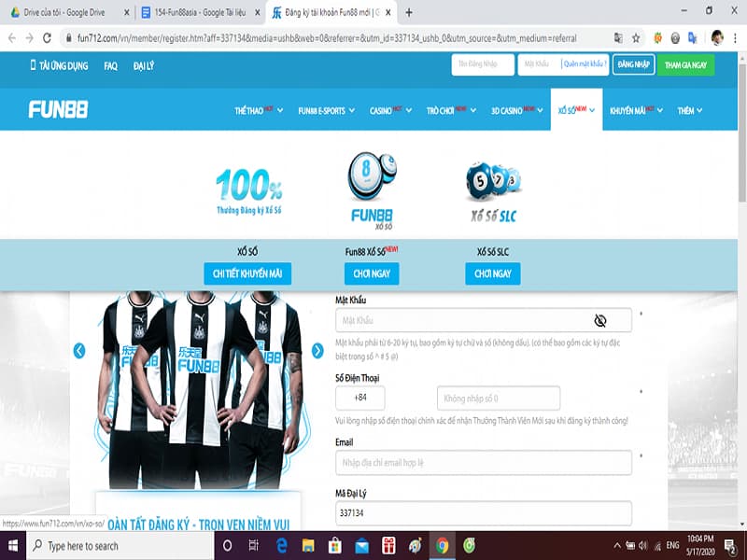Open the Windows Start menu
This screenshot has height=560, width=747.
13,545
